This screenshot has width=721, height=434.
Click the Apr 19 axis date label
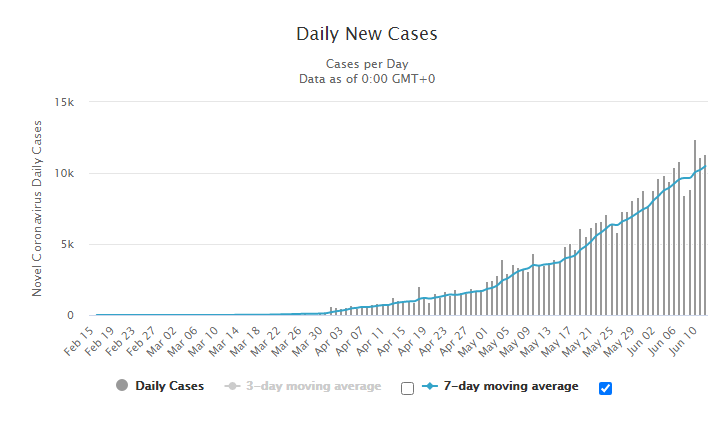coord(412,341)
